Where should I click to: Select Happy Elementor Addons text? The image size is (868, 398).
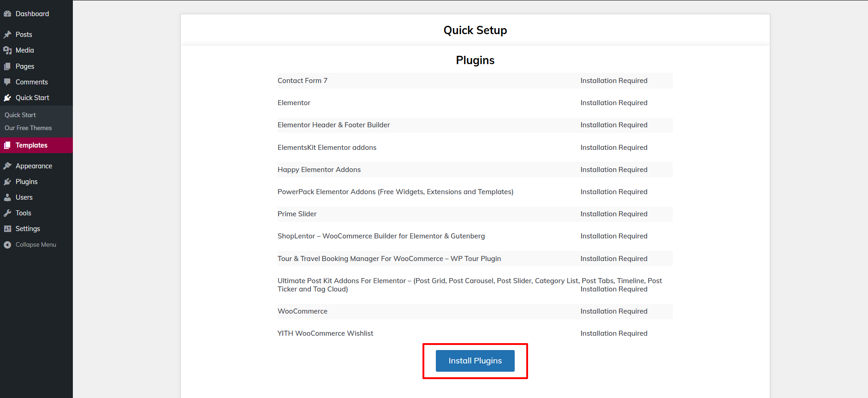point(319,170)
